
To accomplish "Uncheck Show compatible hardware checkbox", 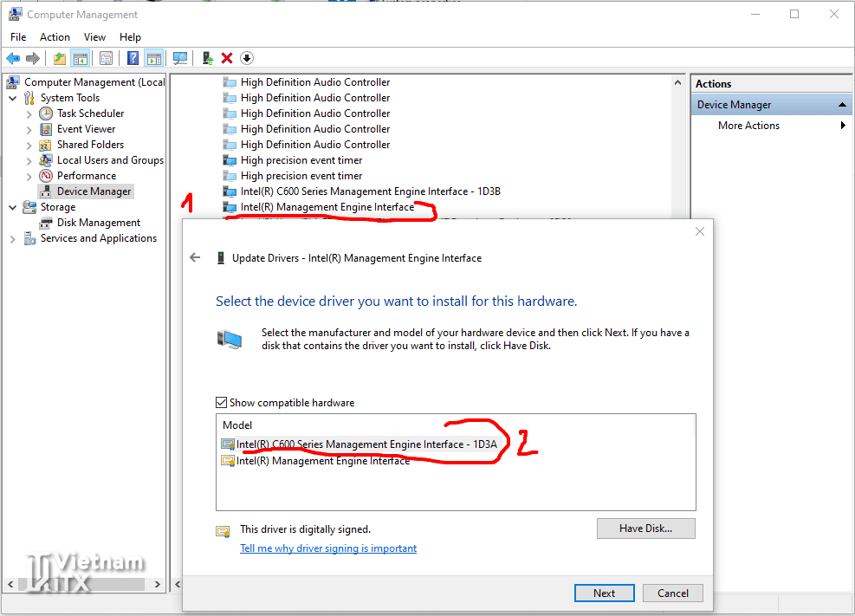I will [221, 403].
